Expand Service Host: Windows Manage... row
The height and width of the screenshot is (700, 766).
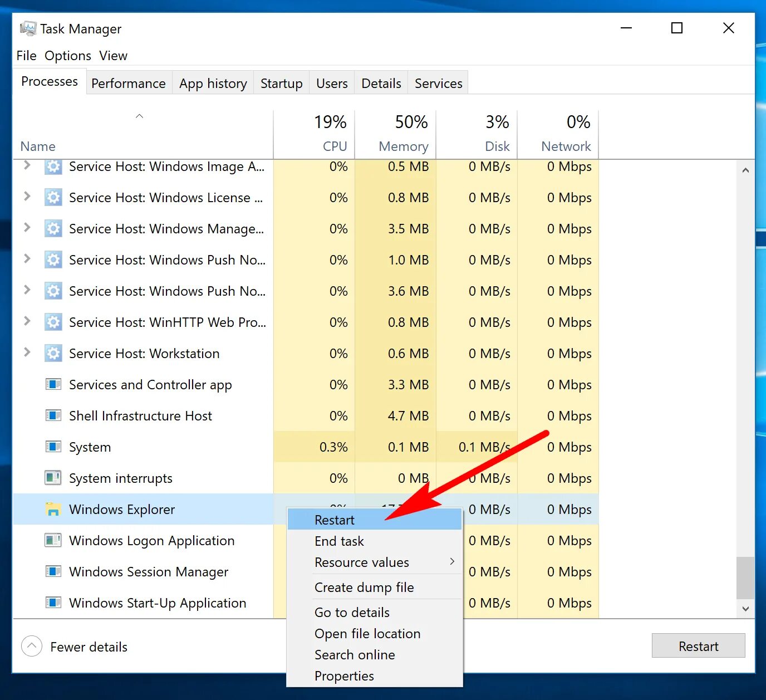pos(27,227)
